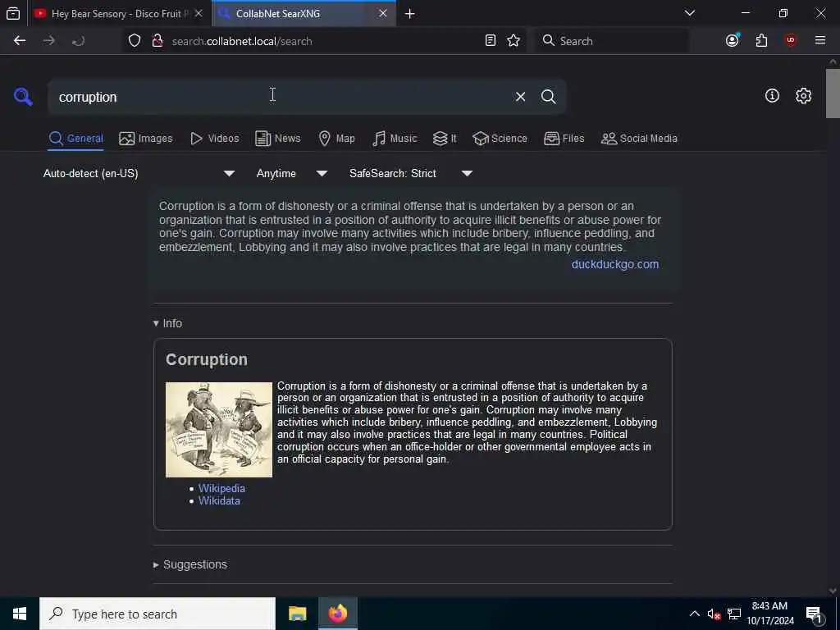This screenshot has width=840, height=630.
Task: Open uBlock Origin extension icon
Action: tap(791, 41)
